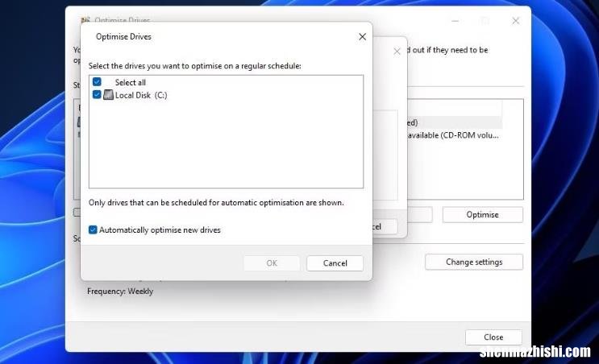Disable Automatically optimise new drives
599x364 pixels.
93,230
